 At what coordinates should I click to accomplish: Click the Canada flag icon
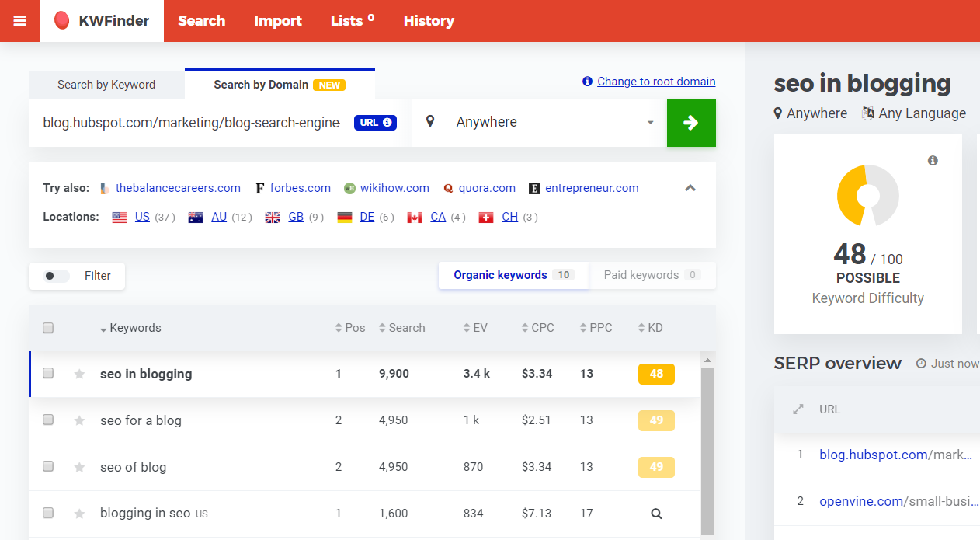[415, 218]
